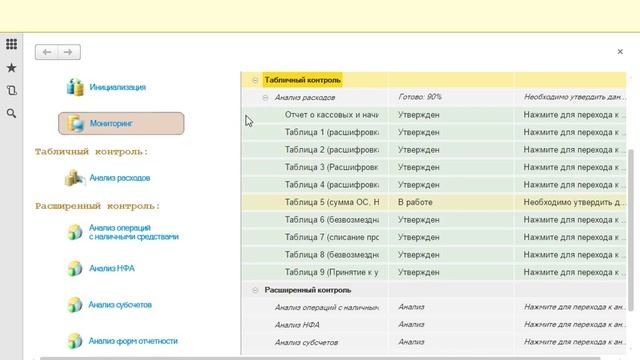Click the table's vertical scrollbar
640x360 pixels.
point(631,231)
